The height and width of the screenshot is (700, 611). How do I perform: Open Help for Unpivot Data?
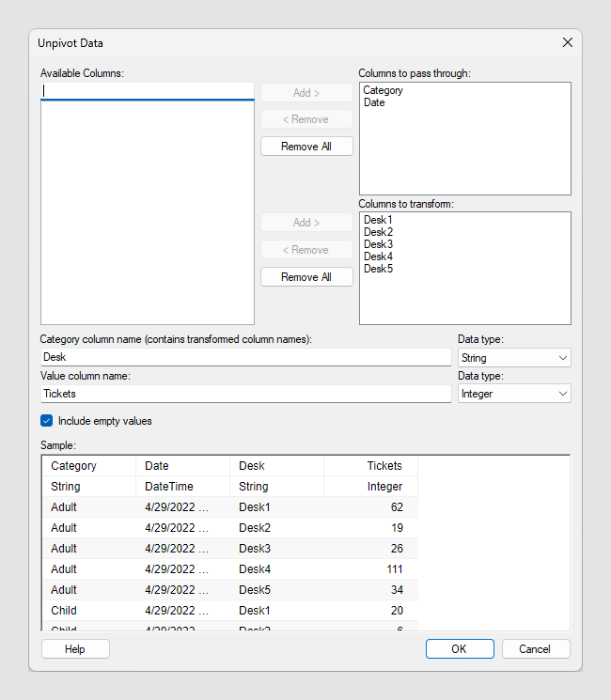(x=75, y=649)
